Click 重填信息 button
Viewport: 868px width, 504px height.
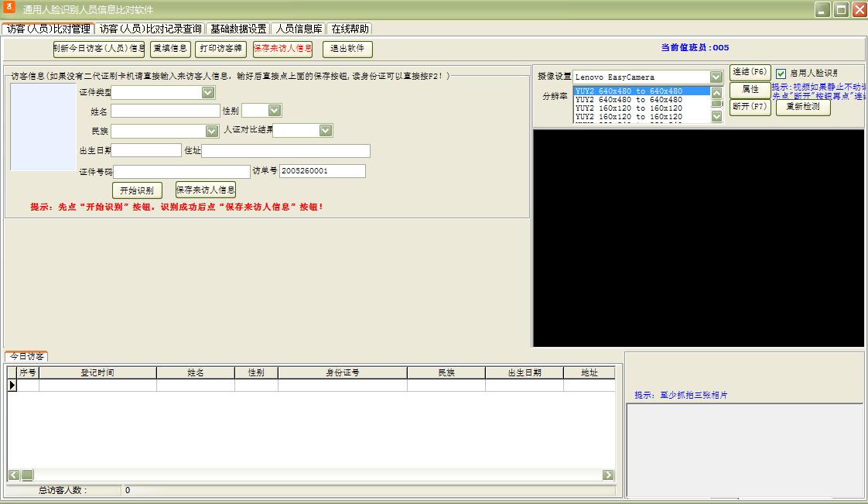(x=170, y=49)
